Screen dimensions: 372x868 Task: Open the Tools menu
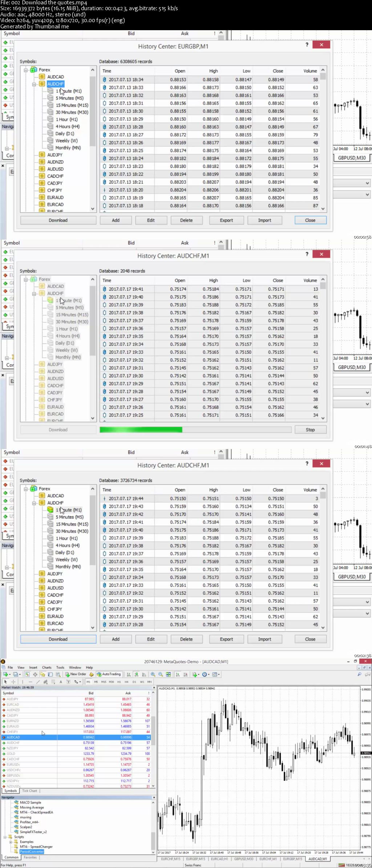60,667
